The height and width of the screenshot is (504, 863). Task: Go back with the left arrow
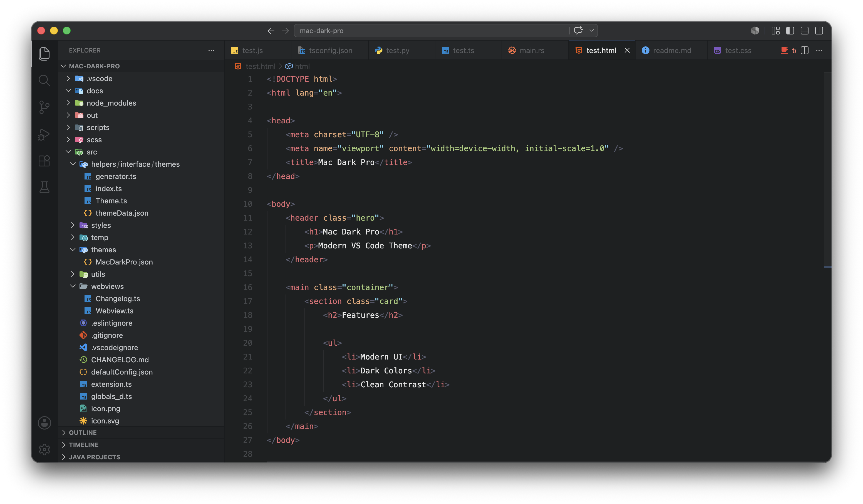[271, 31]
